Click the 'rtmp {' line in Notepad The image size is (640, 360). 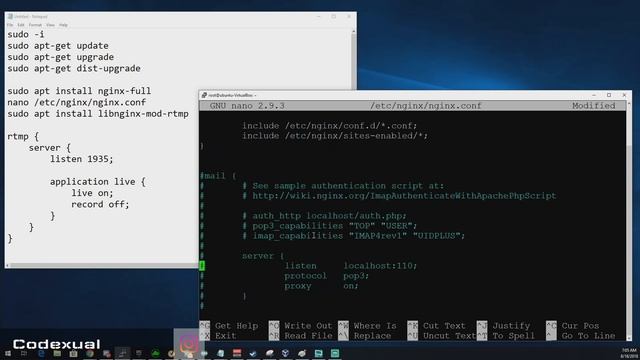tap(23, 136)
